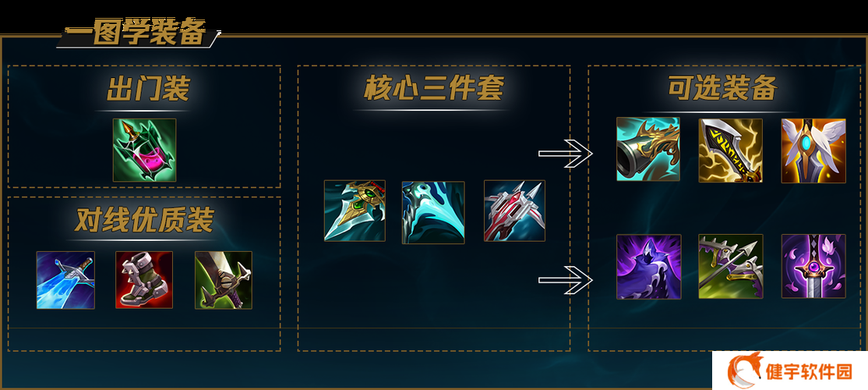The height and width of the screenshot is (390, 868).
Task: Select the green-gemmed blade core item
Action: [x=355, y=211]
